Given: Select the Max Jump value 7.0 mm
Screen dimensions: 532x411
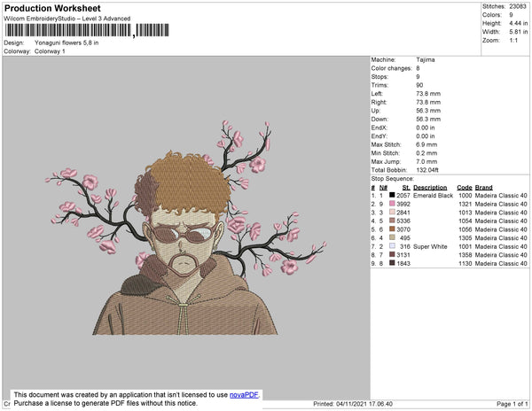Looking at the screenshot, I should (426, 161).
